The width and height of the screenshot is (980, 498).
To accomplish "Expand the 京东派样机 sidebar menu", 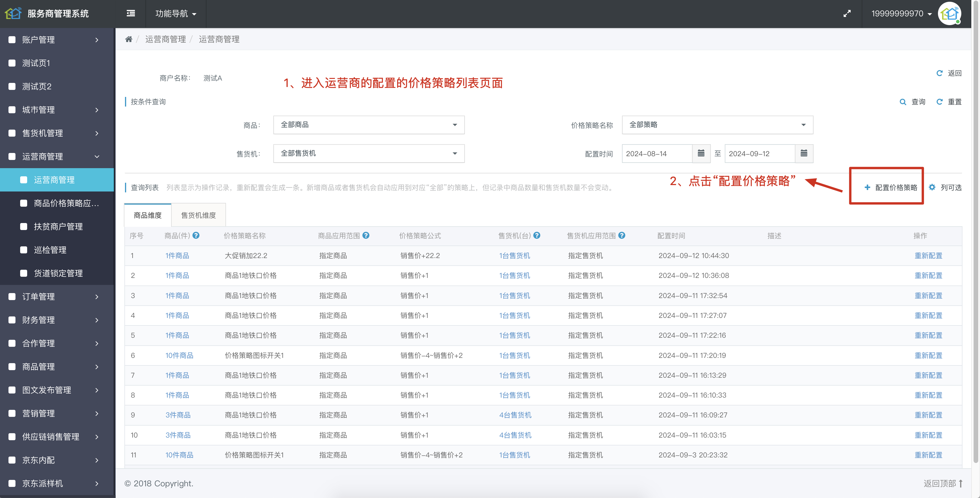I will (57, 483).
